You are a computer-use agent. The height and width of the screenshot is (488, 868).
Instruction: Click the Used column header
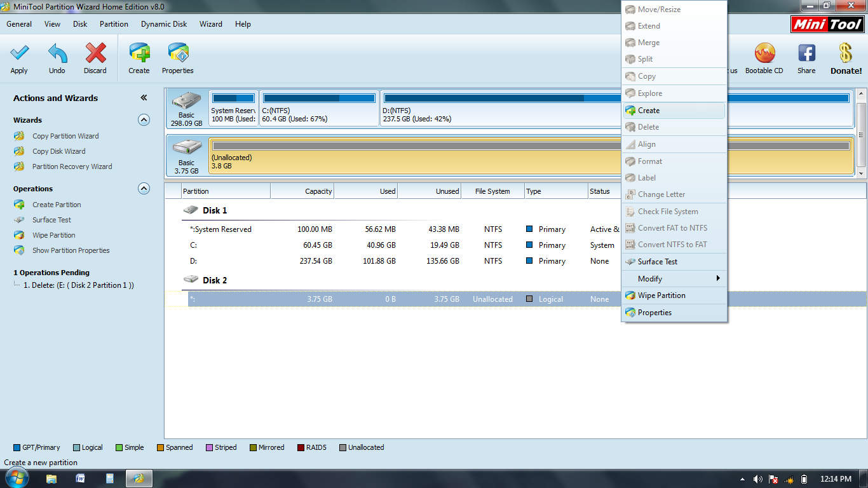click(366, 191)
